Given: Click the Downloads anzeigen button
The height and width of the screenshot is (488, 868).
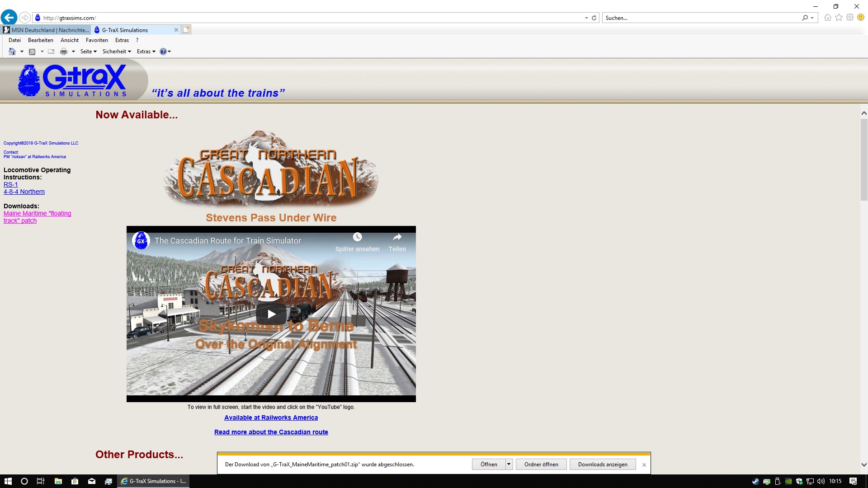Looking at the screenshot, I should pyautogui.click(x=603, y=464).
